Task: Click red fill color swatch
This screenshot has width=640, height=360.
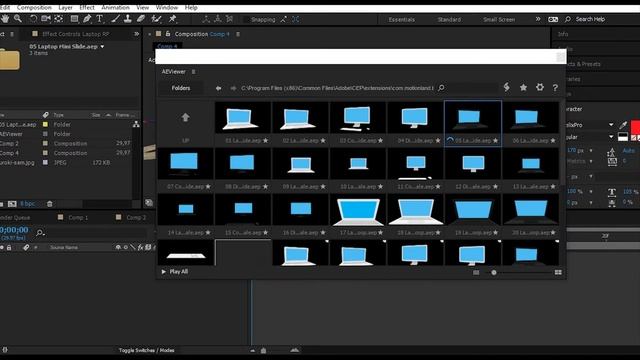Action: 635,127
